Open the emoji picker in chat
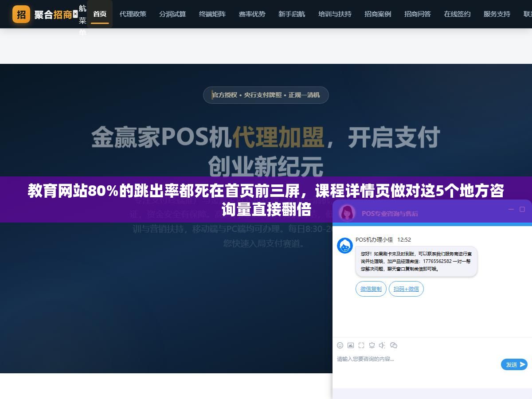This screenshot has width=532, height=399. point(340,345)
